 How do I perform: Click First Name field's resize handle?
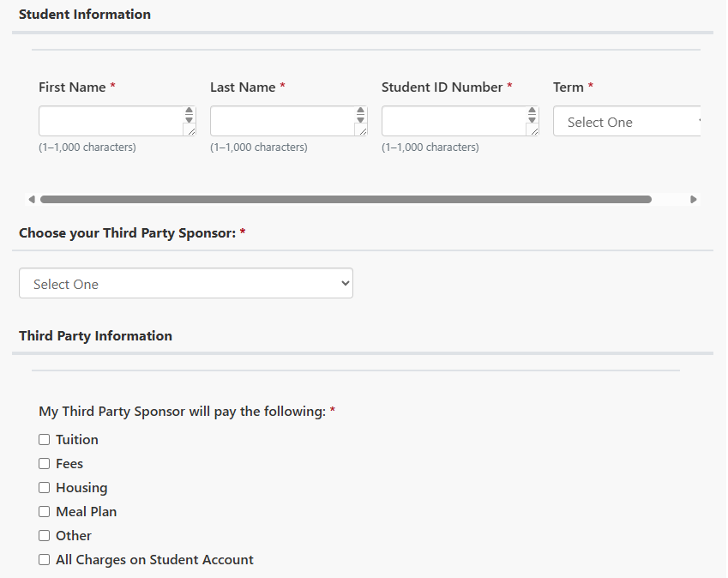[x=191, y=131]
